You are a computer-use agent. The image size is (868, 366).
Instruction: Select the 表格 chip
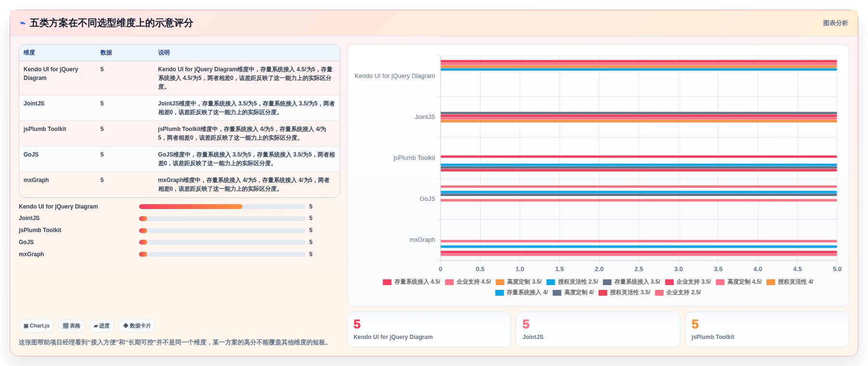72,326
